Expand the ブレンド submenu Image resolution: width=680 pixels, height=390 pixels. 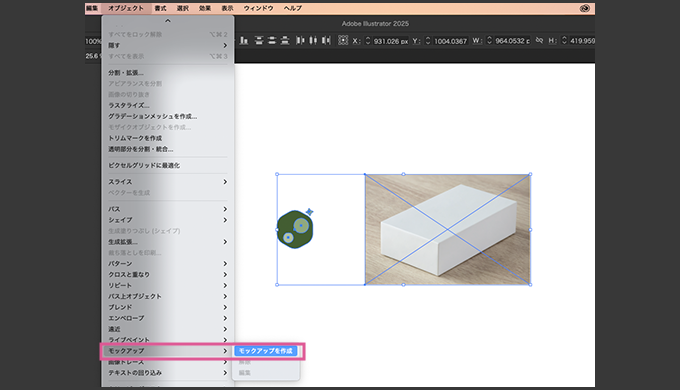167,307
